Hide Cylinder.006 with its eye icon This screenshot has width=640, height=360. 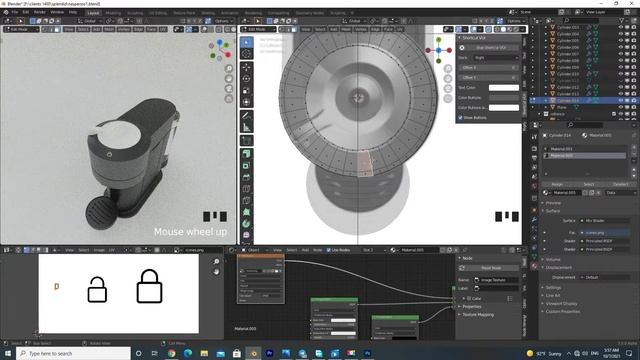click(620, 47)
